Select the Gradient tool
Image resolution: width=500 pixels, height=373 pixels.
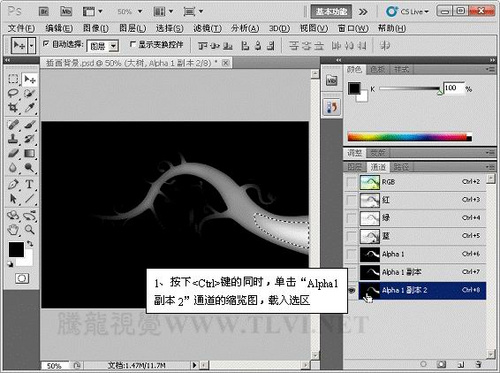[x=30, y=153]
